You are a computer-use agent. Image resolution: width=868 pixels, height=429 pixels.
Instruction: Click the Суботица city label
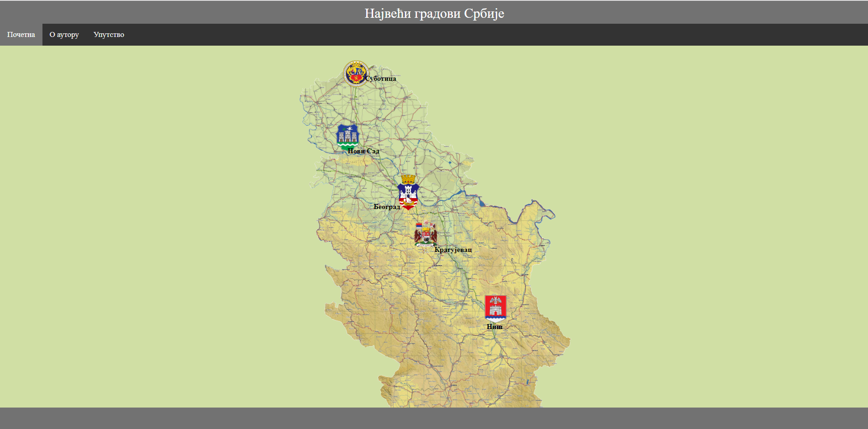click(x=381, y=78)
